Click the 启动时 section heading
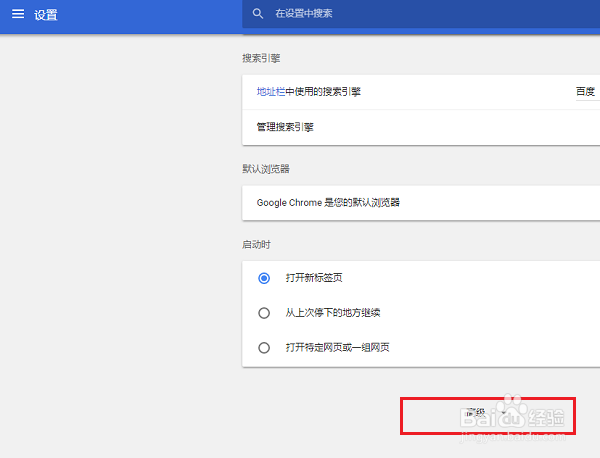Screen dimensions: 600x458 256,245
